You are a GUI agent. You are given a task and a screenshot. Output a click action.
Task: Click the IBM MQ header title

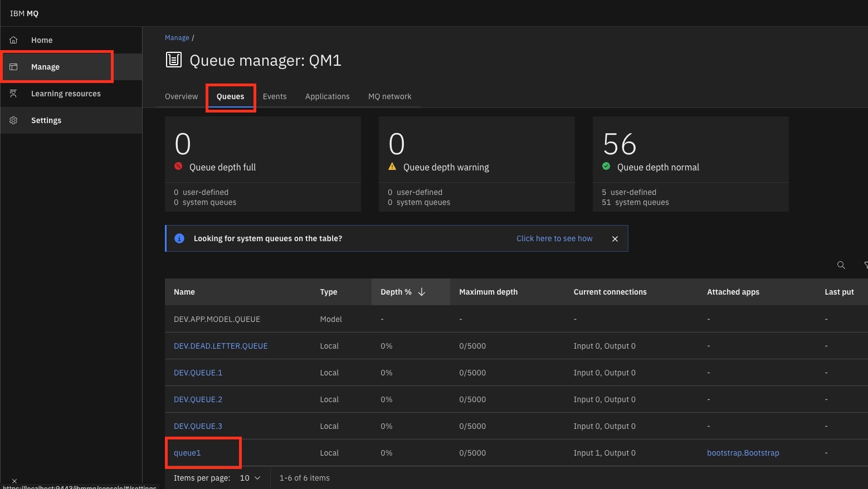click(24, 13)
